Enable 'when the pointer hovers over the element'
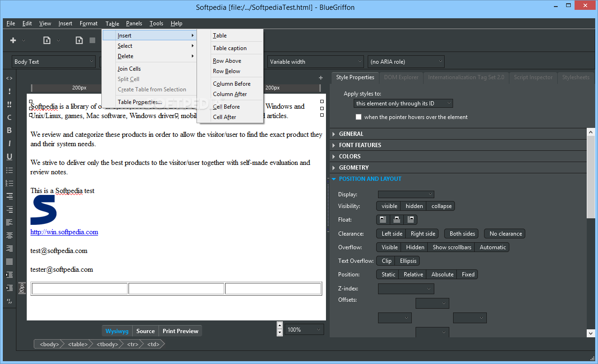The width and height of the screenshot is (598, 364). [359, 117]
